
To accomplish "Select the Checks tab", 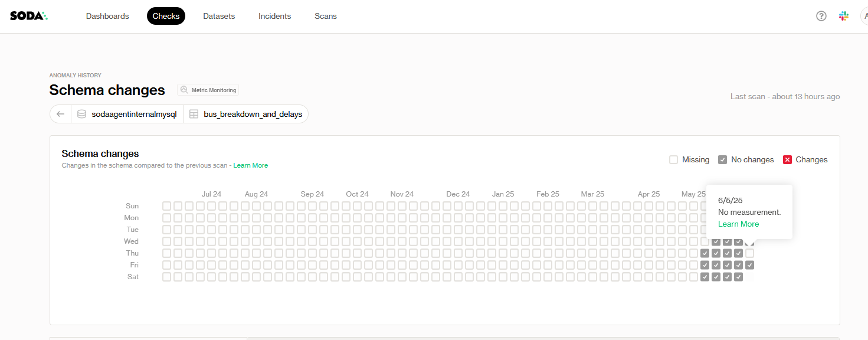I will click(x=166, y=16).
